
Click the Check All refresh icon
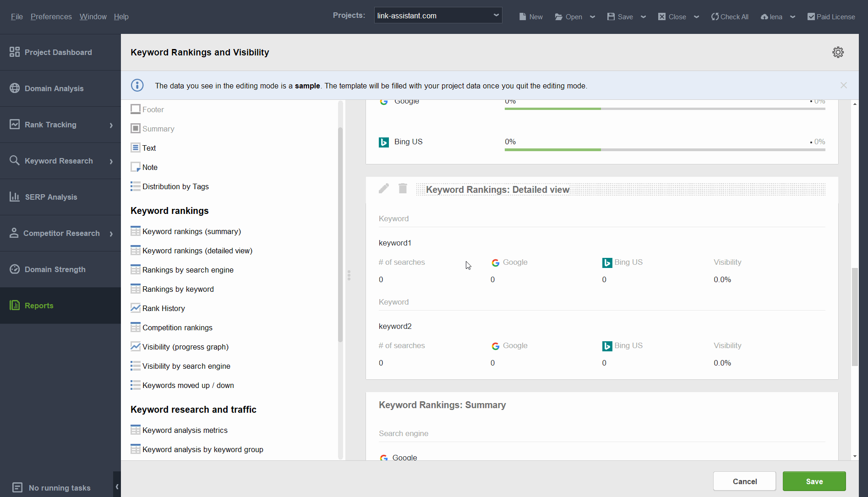click(715, 16)
